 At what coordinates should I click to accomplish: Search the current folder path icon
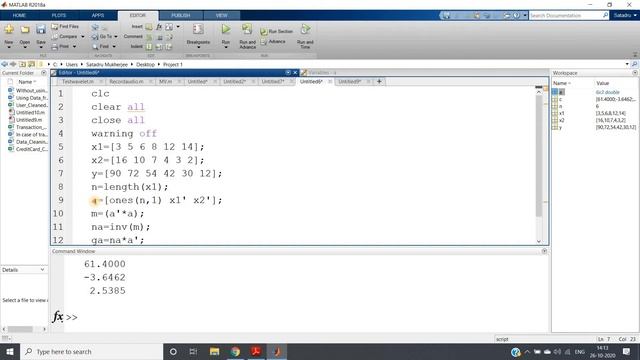coord(634,64)
